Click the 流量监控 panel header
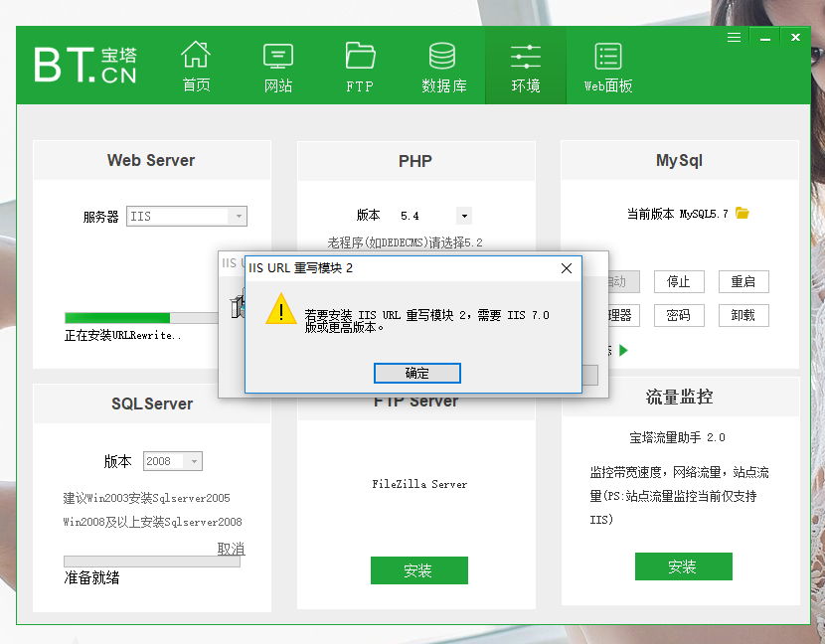Screen dimensions: 825x644 (x=679, y=397)
